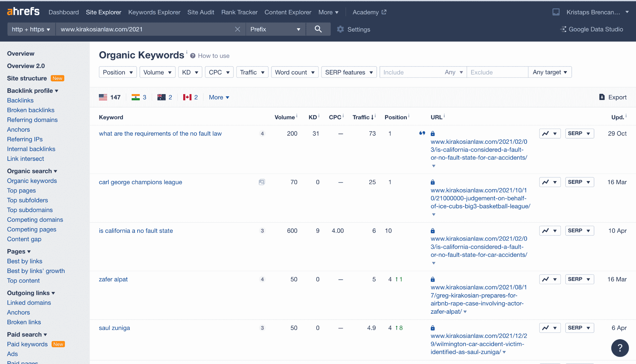Click the How to use help icon
636x364 pixels.
[193, 56]
